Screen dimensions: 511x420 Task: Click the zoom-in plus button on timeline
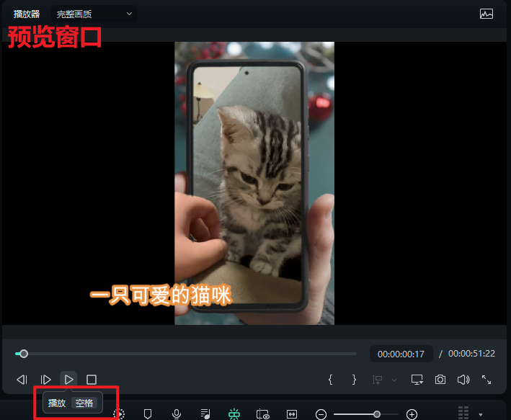click(412, 414)
